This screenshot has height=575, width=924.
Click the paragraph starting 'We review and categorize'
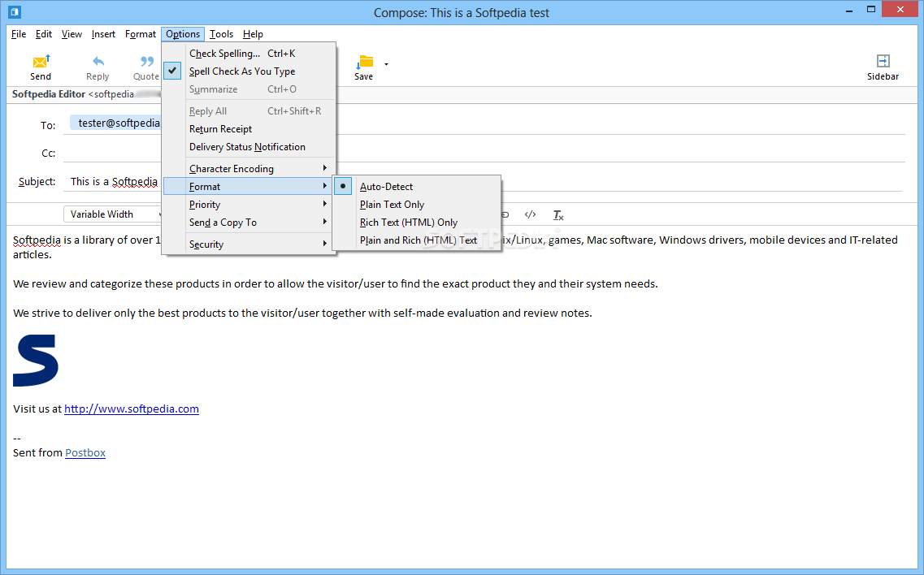(336, 284)
